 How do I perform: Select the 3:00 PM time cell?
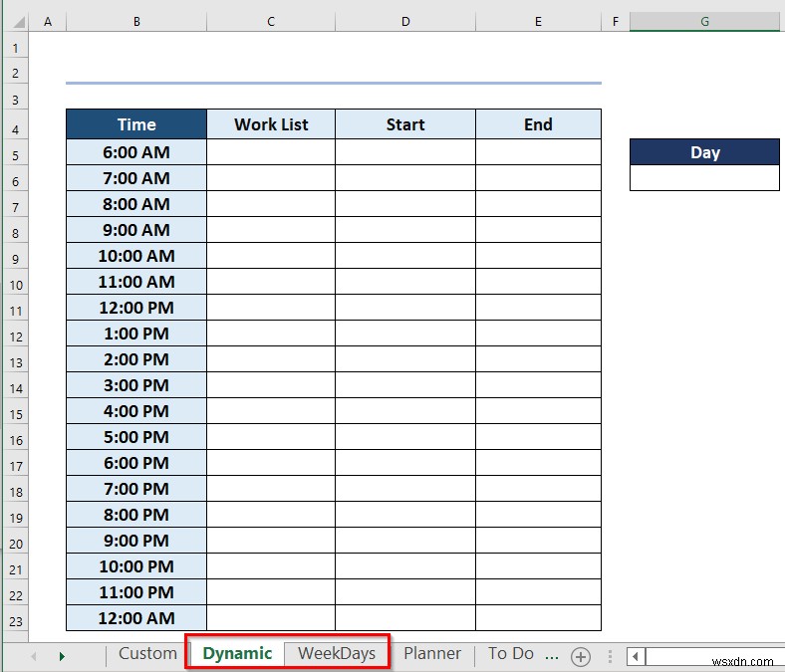136,385
